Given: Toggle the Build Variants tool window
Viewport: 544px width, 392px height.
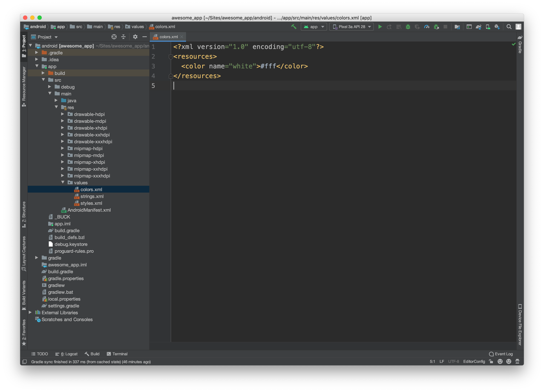Looking at the screenshot, I should click(x=24, y=295).
